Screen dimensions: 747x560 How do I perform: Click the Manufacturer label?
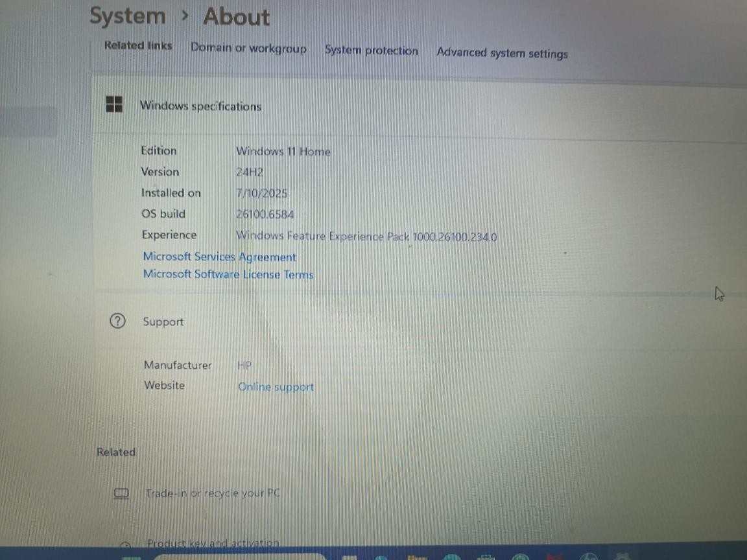click(x=178, y=366)
